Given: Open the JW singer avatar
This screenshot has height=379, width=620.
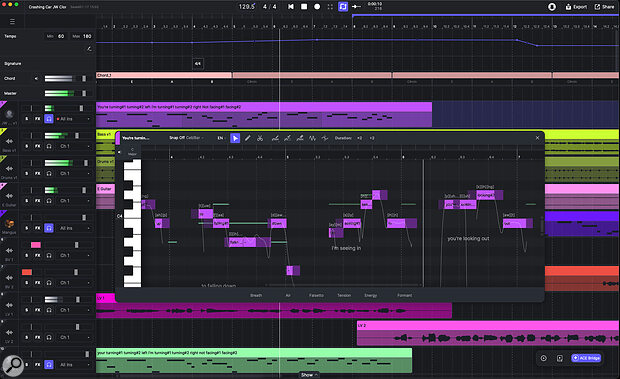Looking at the screenshot, I should [9, 114].
